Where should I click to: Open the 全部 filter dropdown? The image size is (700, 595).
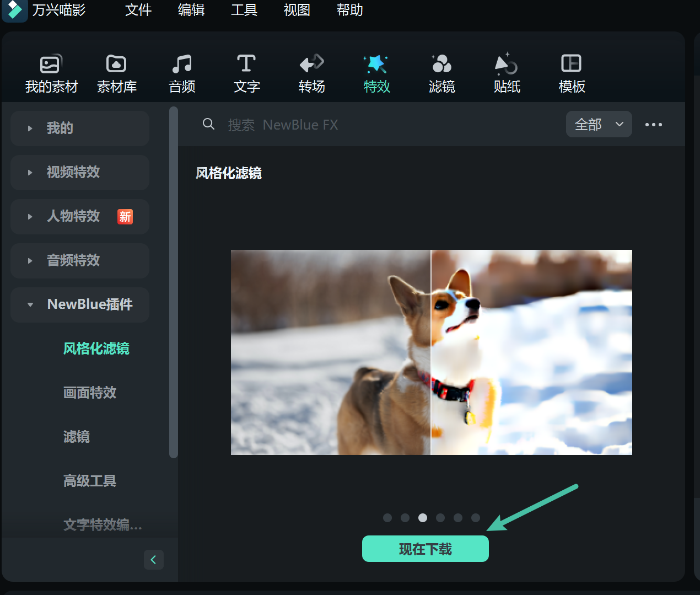pyautogui.click(x=599, y=124)
